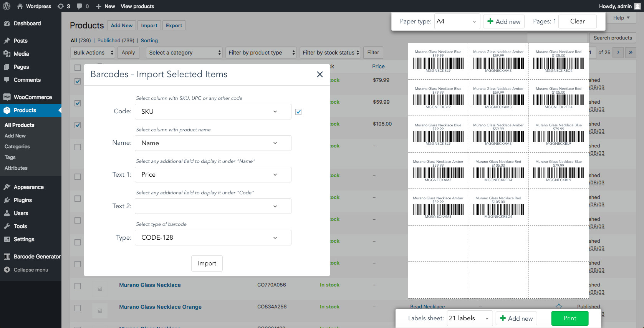Open Dashboard from sidebar
644x328 pixels.
click(x=27, y=23)
